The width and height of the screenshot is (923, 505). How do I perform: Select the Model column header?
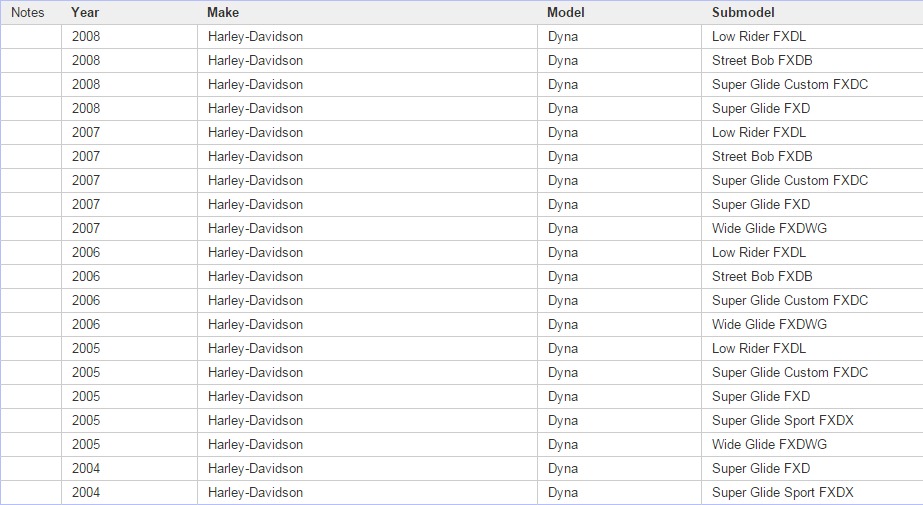[x=565, y=13]
